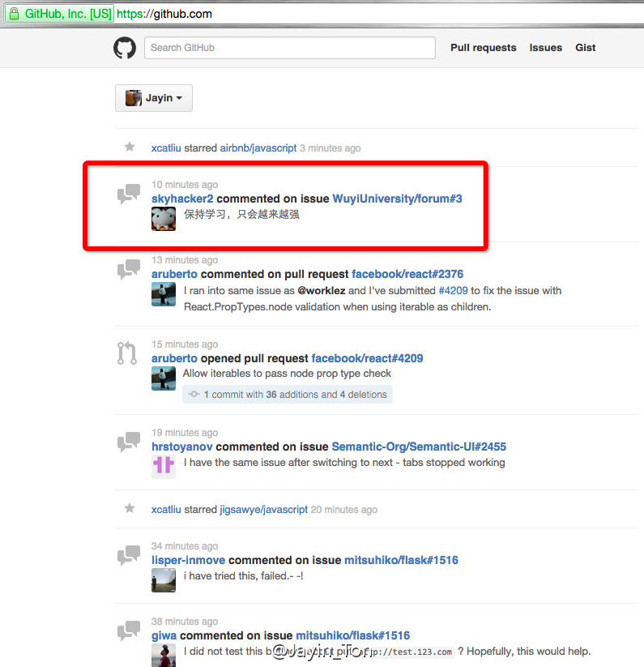Open xcatliu profile in airbnb starred event
The height and width of the screenshot is (667, 644).
point(166,148)
